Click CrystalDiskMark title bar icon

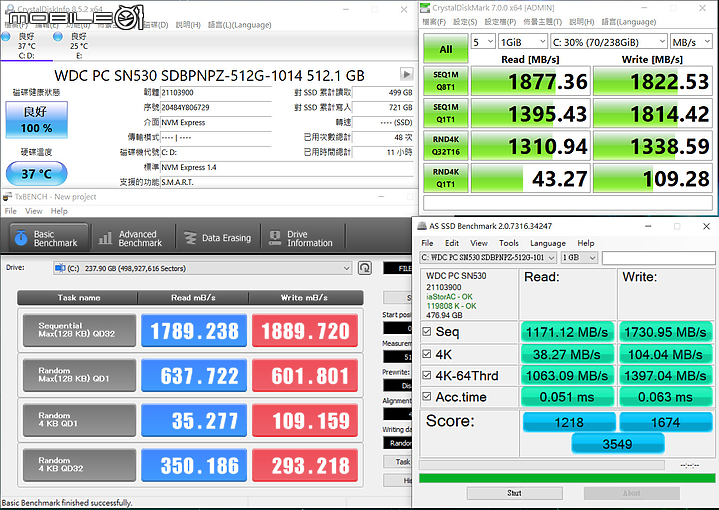click(425, 8)
